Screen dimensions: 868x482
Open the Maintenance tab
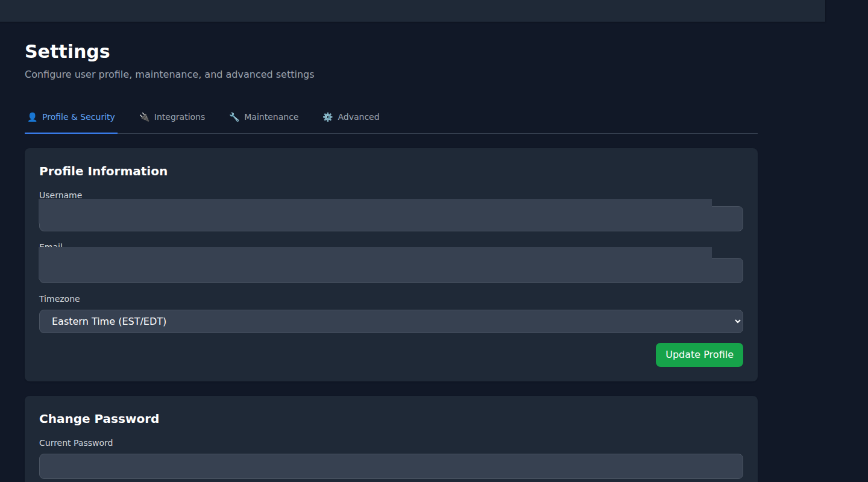click(x=271, y=117)
